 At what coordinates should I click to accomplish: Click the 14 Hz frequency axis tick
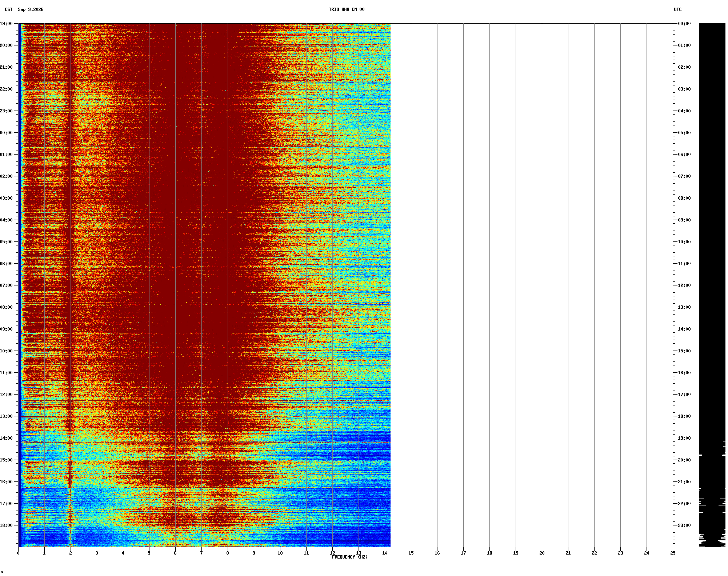(385, 553)
